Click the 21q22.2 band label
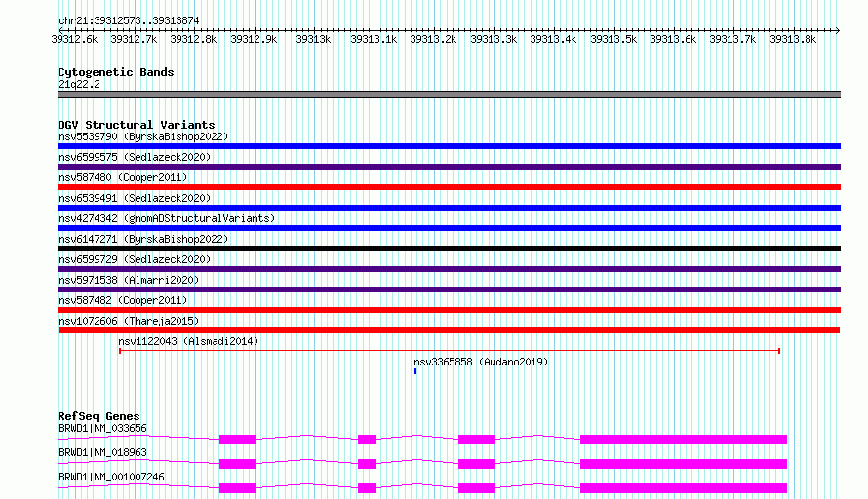 point(79,84)
